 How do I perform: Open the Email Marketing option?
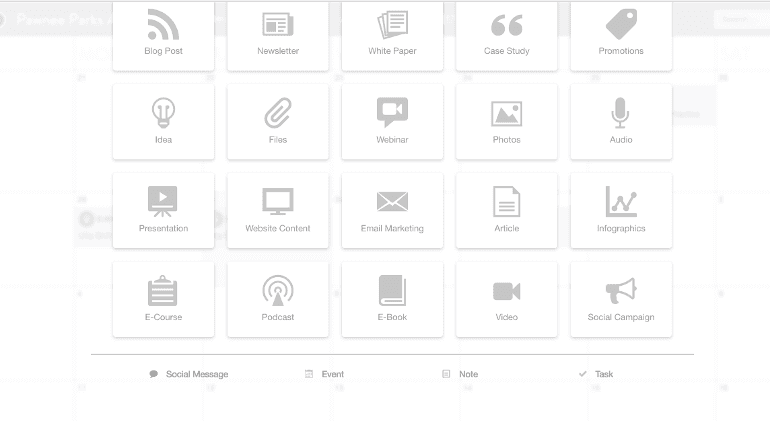tap(392, 210)
